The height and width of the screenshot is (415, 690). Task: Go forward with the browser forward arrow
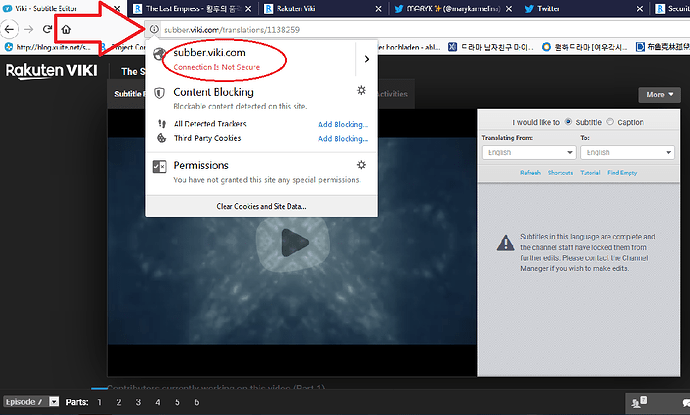29,29
